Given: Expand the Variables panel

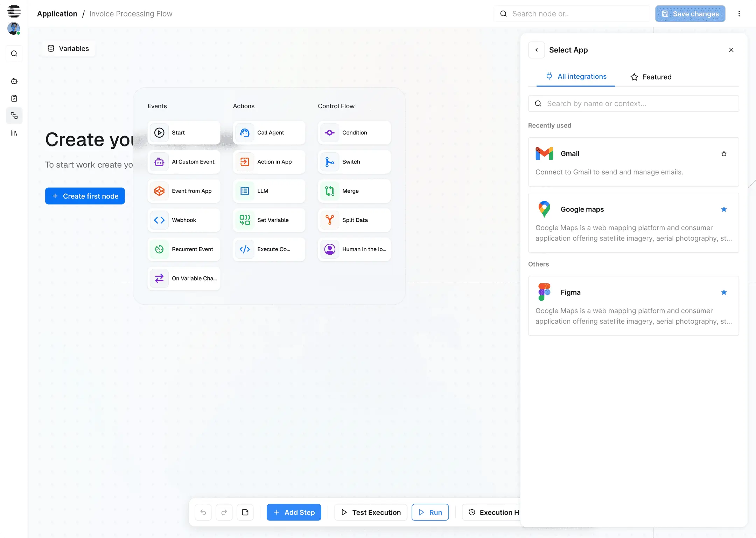Looking at the screenshot, I should coord(69,48).
